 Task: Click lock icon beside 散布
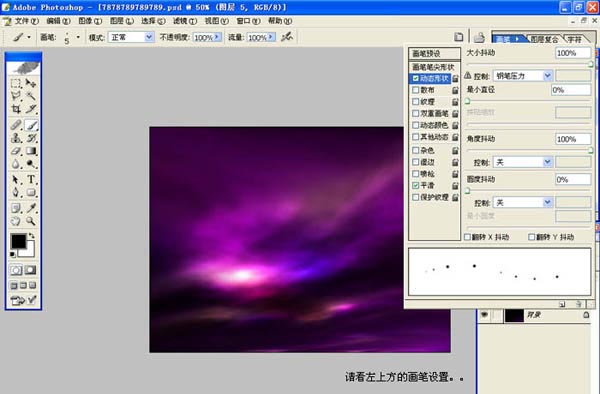coord(455,90)
